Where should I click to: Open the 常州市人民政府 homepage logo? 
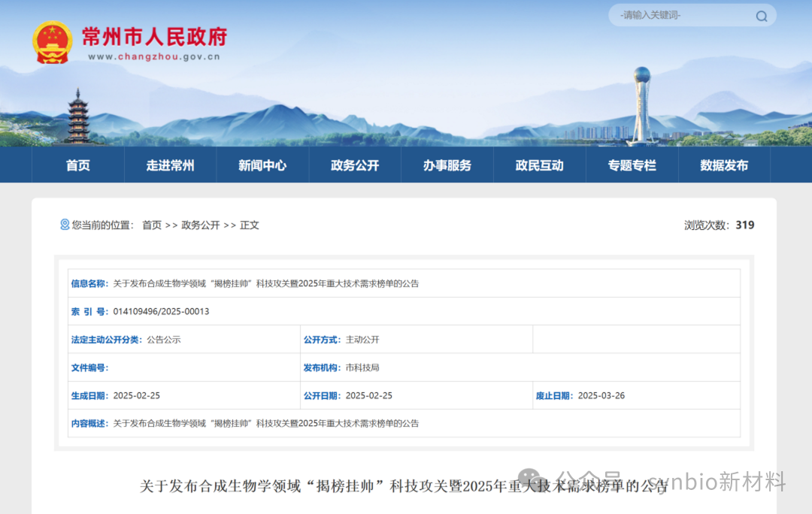(154, 39)
